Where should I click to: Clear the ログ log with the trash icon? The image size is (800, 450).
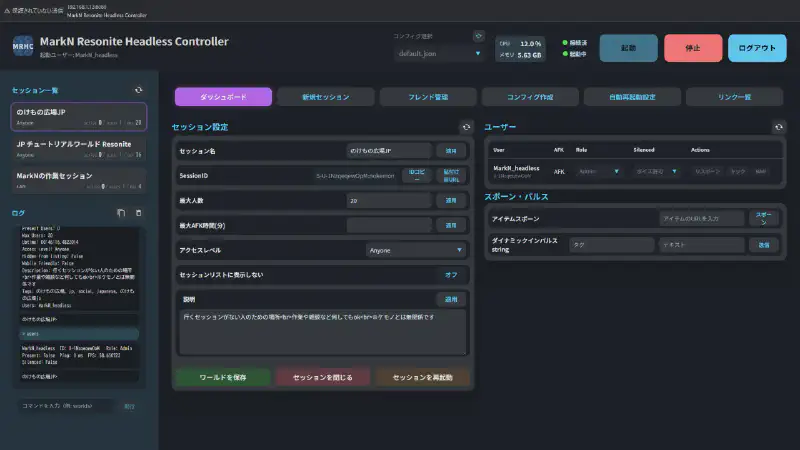click(x=138, y=213)
